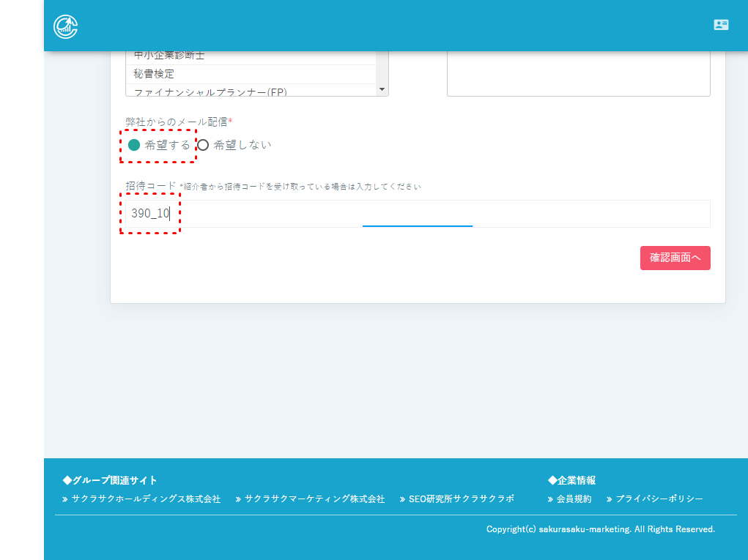The width and height of the screenshot is (748, 560).
Task: Focus the empty text area at upper right
Action: pos(578,73)
